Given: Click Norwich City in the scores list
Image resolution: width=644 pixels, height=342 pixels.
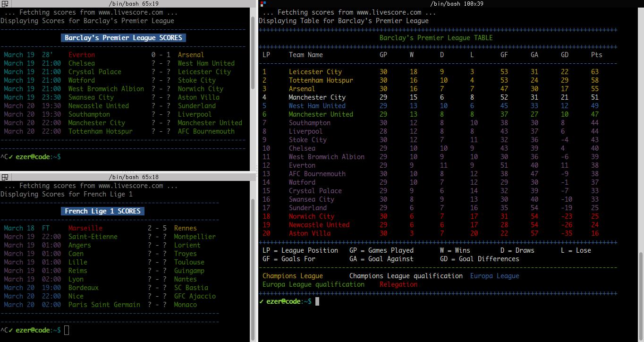Looking at the screenshot, I should click(x=201, y=89).
